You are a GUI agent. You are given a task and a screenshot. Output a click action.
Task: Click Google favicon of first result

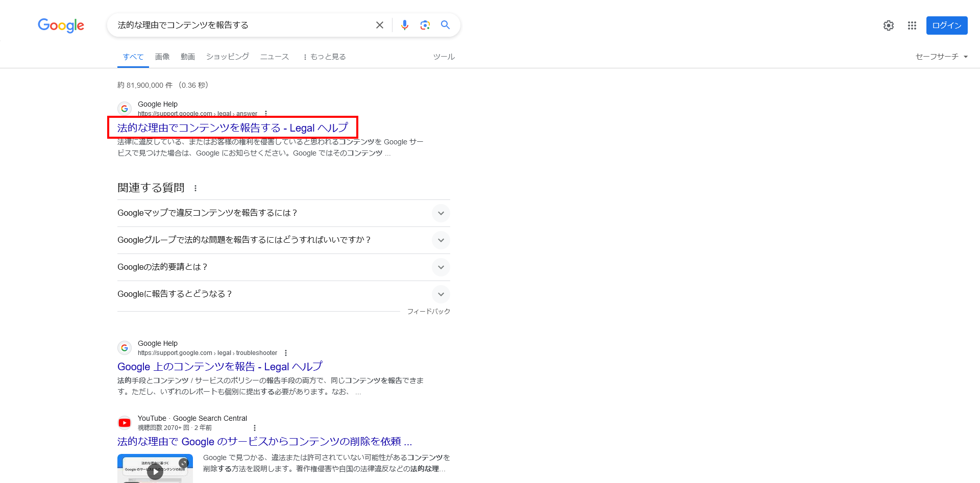pos(125,109)
